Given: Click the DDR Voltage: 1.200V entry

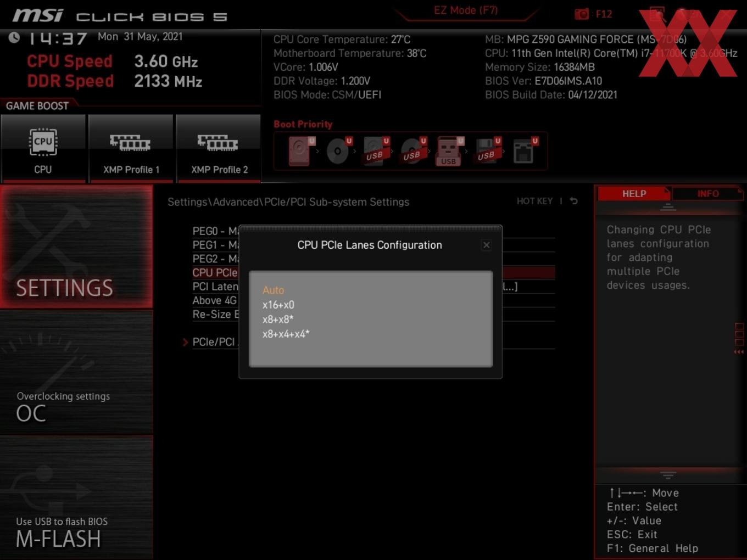Looking at the screenshot, I should 322,81.
